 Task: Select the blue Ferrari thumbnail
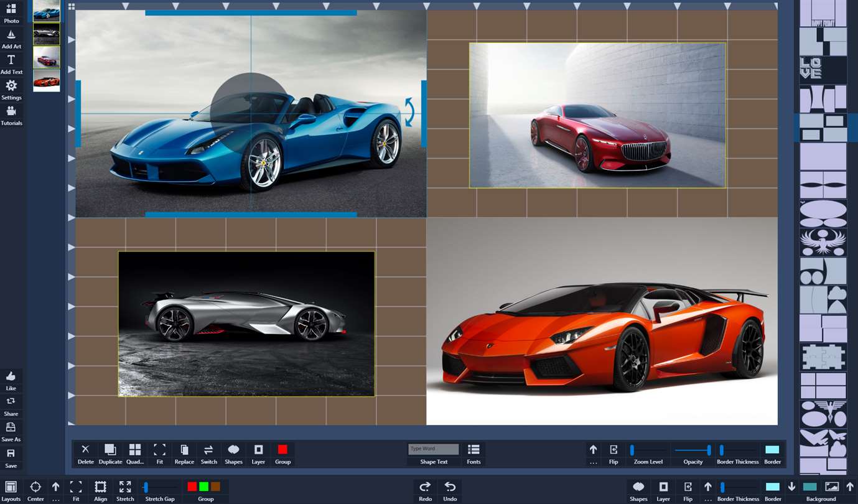pos(47,11)
